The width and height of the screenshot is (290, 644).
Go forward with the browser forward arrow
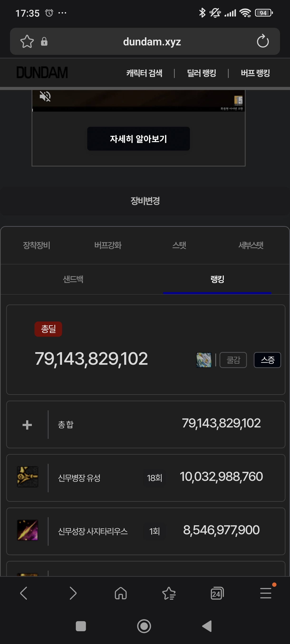click(x=73, y=593)
